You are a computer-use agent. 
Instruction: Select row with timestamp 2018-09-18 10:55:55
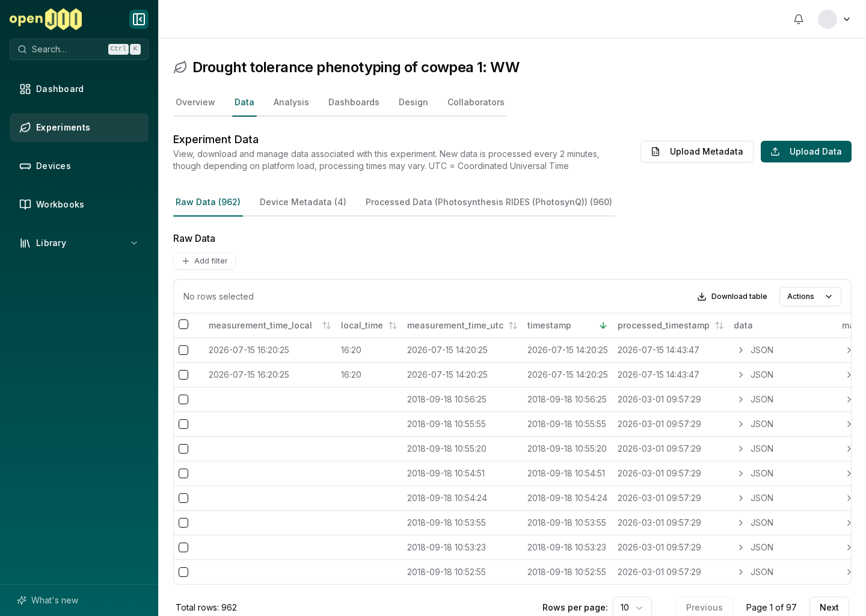pyautogui.click(x=183, y=424)
